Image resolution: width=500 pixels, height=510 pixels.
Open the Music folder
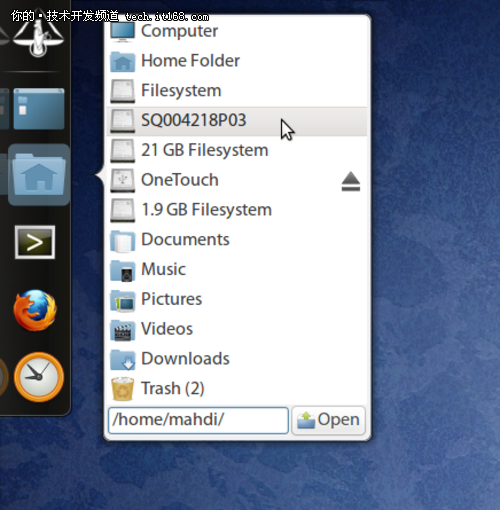pyautogui.click(x=237, y=269)
